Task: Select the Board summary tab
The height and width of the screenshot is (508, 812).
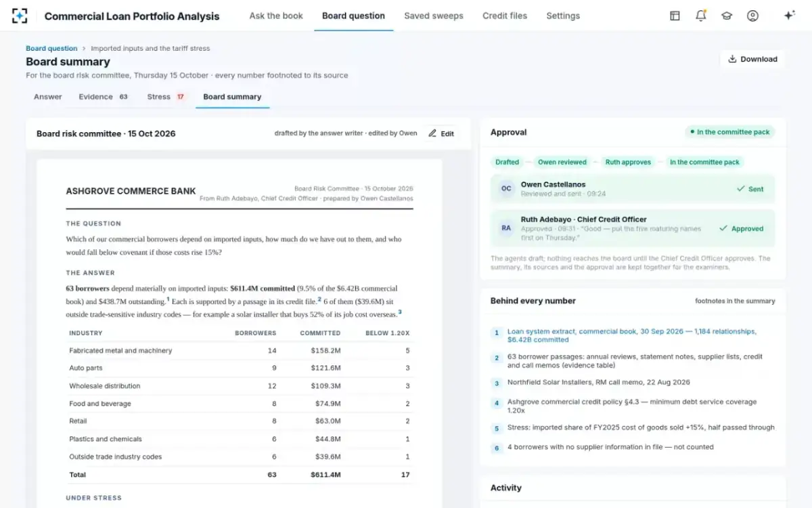Action: pyautogui.click(x=232, y=97)
